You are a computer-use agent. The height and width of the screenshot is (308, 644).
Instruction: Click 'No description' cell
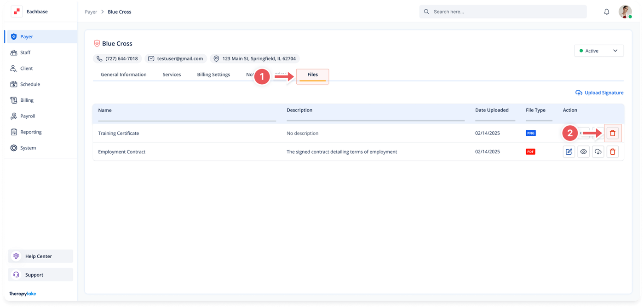[x=302, y=133]
